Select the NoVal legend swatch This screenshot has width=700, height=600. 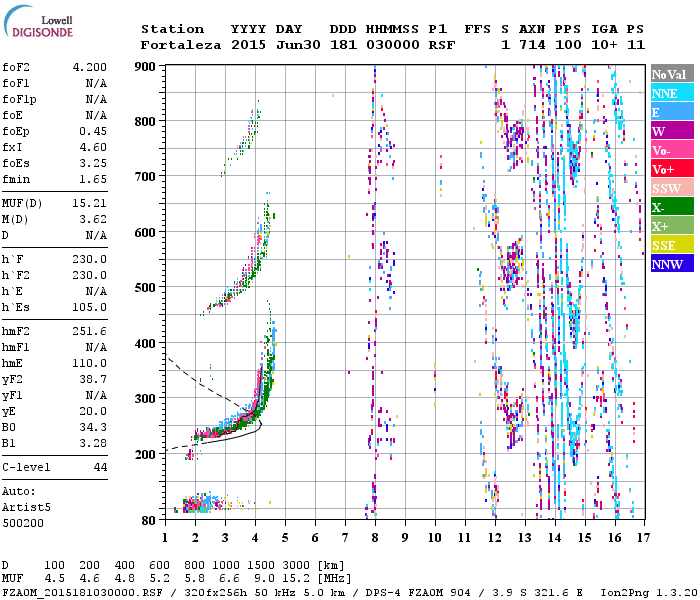[671, 74]
